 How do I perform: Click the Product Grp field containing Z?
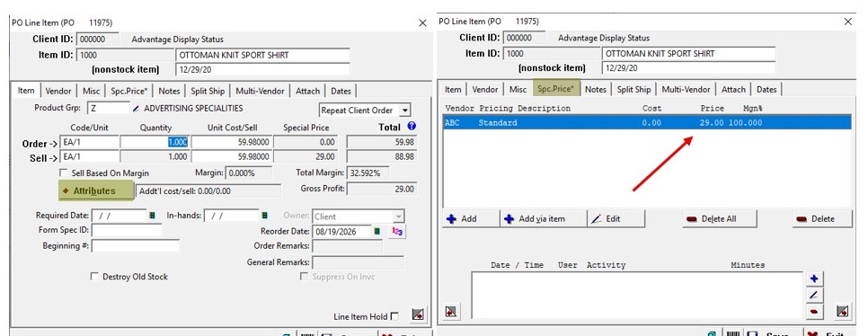(x=109, y=109)
